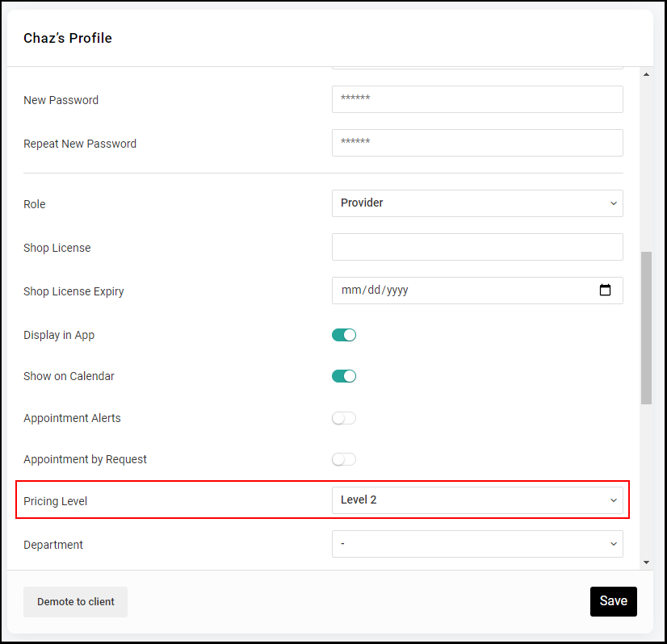Click the Show on Calendar label
Image resolution: width=667 pixels, height=644 pixels.
(x=69, y=376)
